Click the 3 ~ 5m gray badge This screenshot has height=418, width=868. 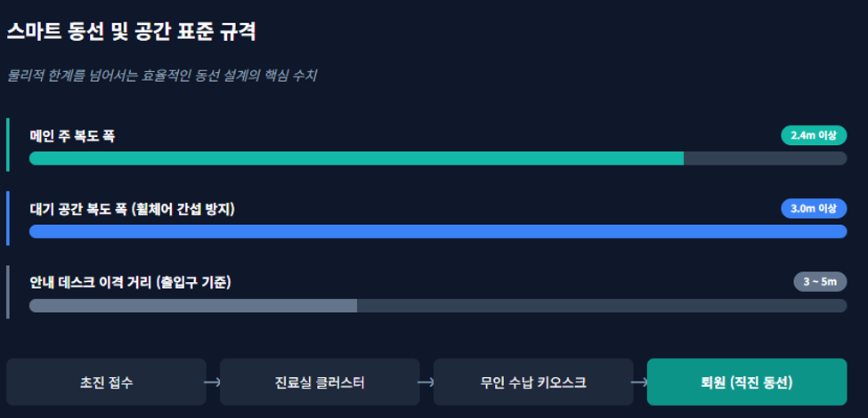pyautogui.click(x=821, y=282)
